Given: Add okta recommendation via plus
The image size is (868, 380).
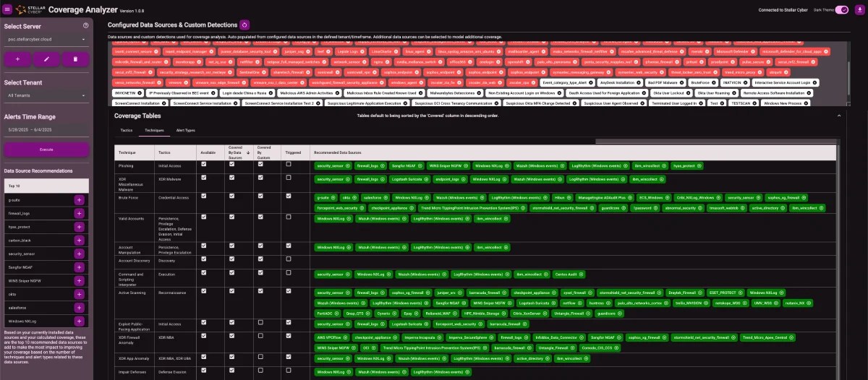Looking at the screenshot, I should click(79, 294).
